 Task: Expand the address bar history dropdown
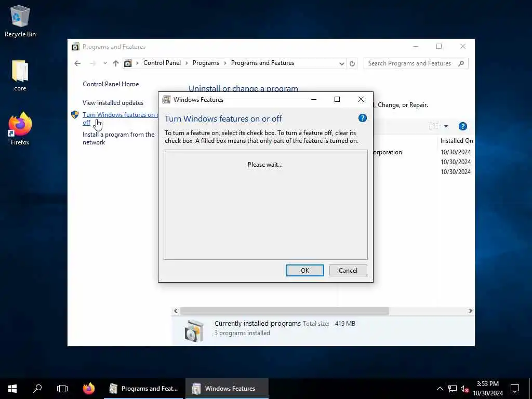tap(341, 63)
